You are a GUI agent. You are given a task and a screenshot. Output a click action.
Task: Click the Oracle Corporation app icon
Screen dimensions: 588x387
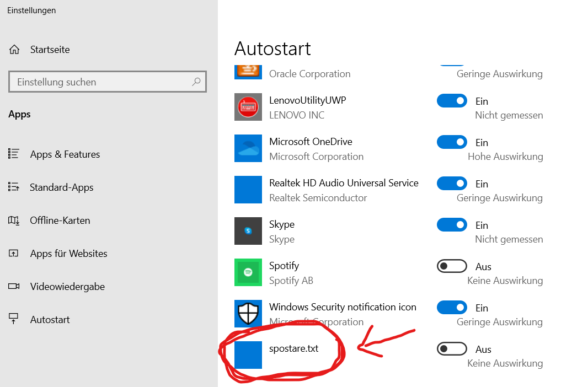pos(248,72)
